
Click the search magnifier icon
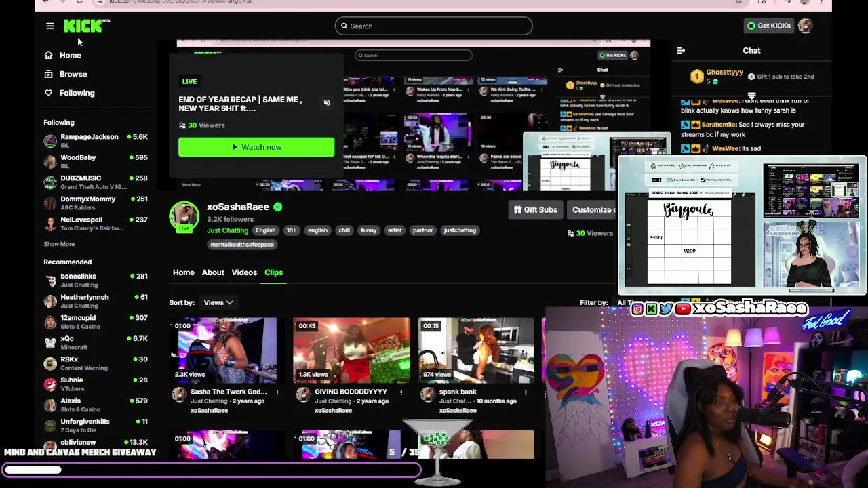tap(344, 26)
